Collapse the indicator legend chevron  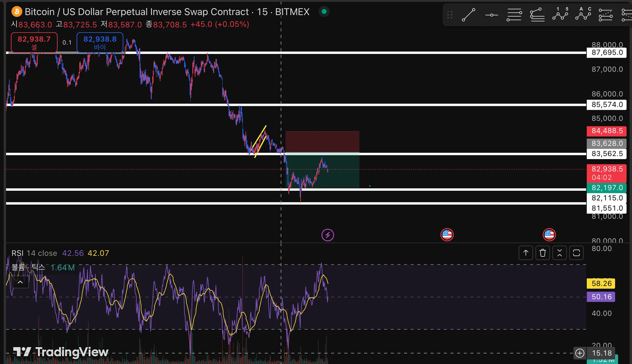point(20,282)
